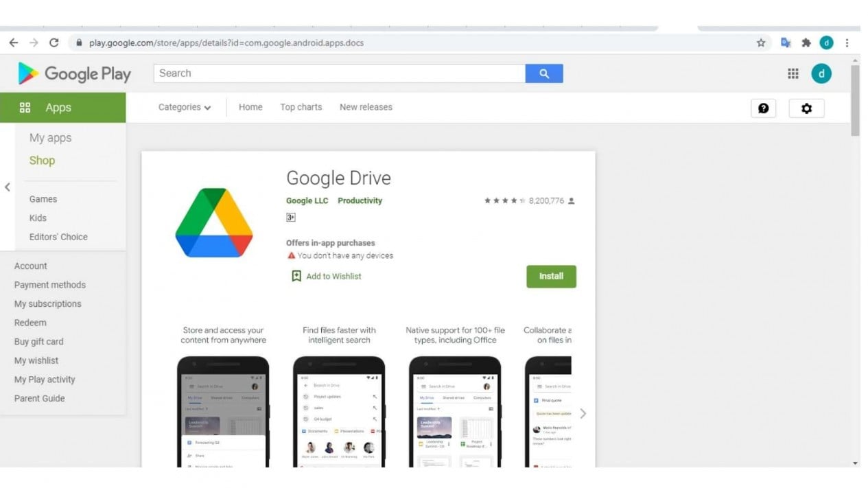Click 'You don't have any devices' text
The height and width of the screenshot is (488, 868).
(x=345, y=255)
